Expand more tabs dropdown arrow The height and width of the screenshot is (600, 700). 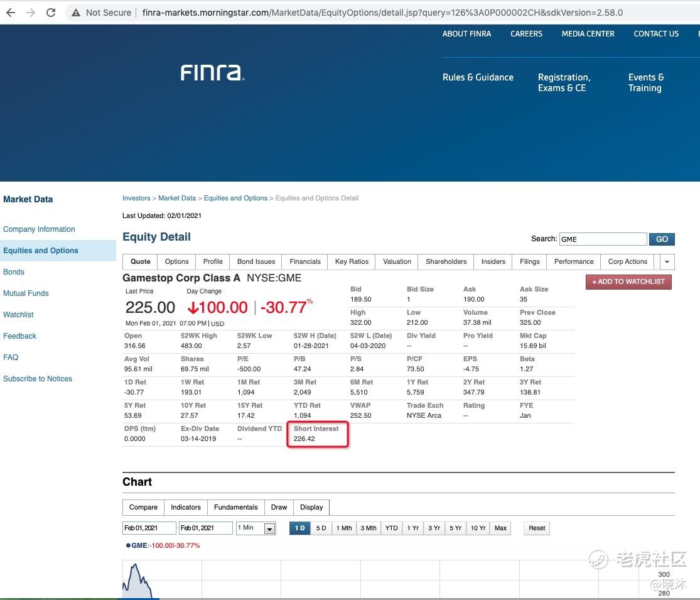667,262
